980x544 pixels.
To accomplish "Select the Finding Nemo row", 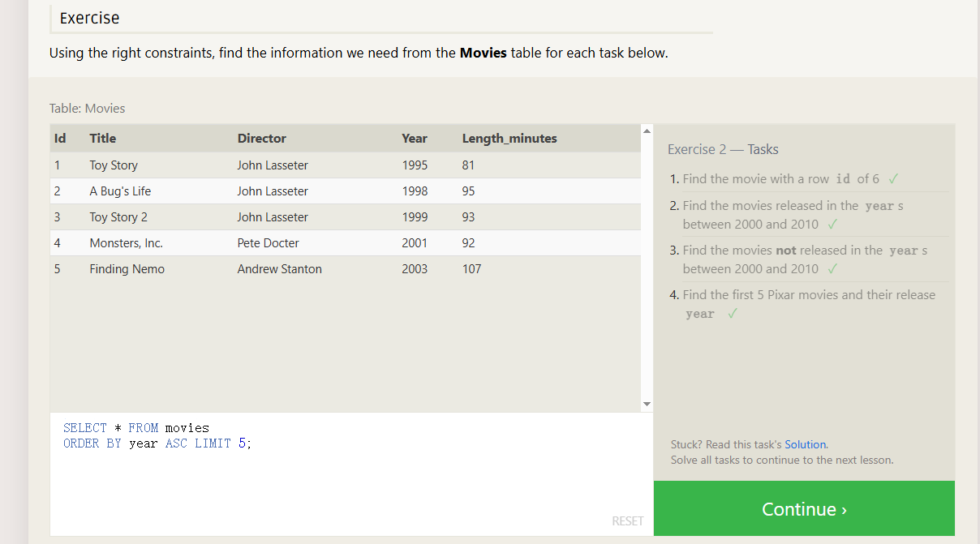I will (127, 269).
